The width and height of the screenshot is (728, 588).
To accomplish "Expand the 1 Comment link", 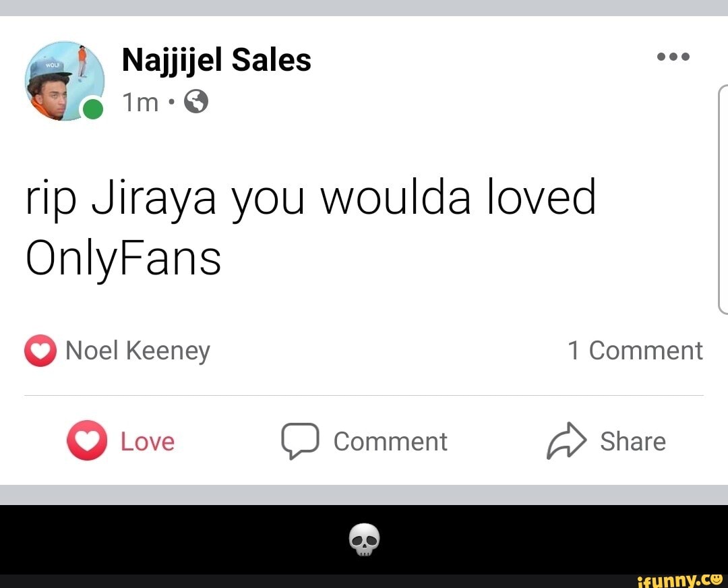I will [x=635, y=350].
